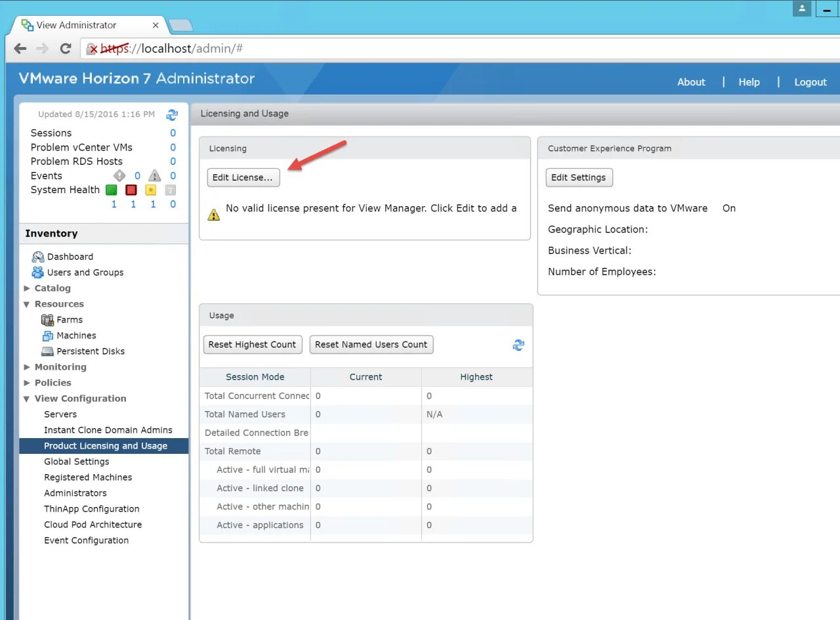Viewport: 840px width, 620px height.
Task: Click the Problem vCenter VMs count
Action: coord(173,147)
